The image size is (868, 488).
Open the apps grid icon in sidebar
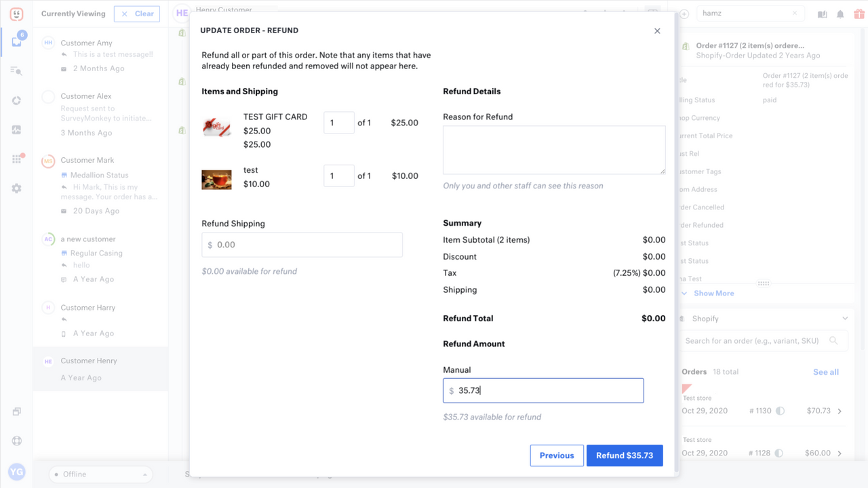(x=16, y=158)
